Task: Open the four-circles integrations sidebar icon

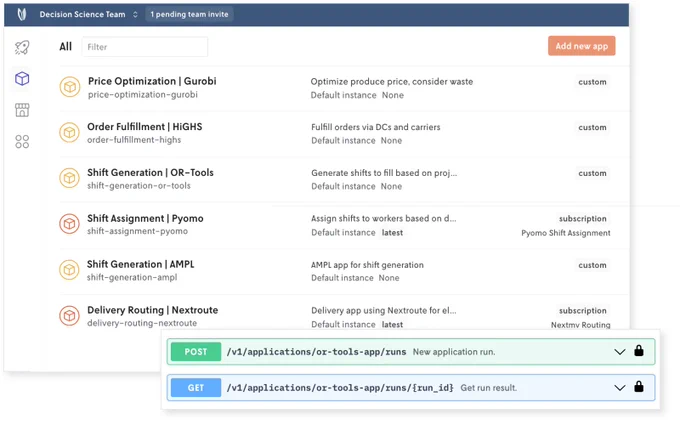Action: pyautogui.click(x=22, y=141)
